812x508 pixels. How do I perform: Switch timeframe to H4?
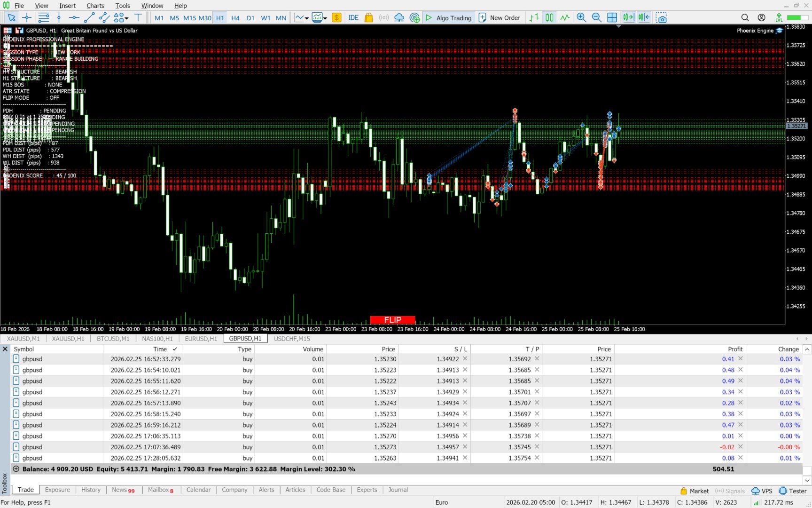click(235, 18)
